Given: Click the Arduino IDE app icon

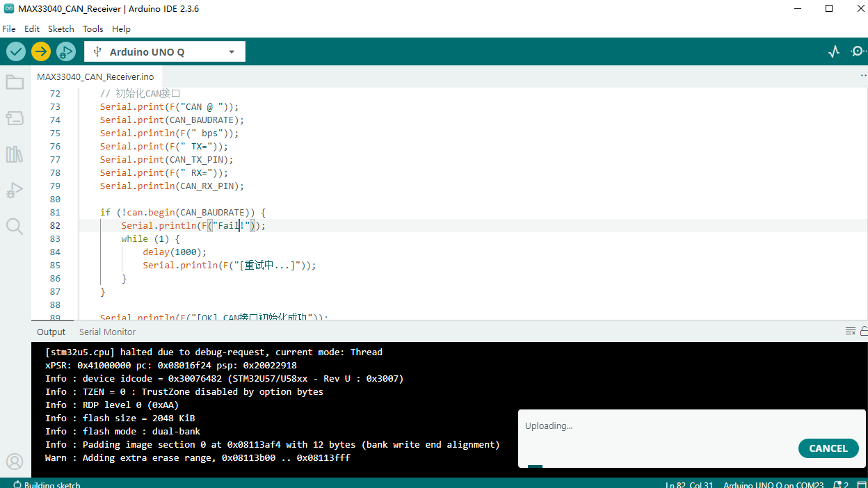Looking at the screenshot, I should point(9,8).
